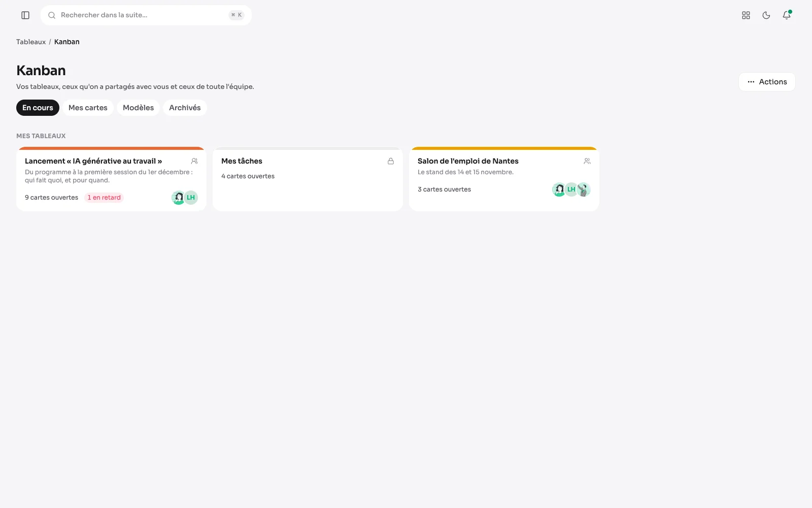Viewport: 812px width, 508px height.
Task: Switch to Mes cartes tab
Action: click(x=88, y=108)
